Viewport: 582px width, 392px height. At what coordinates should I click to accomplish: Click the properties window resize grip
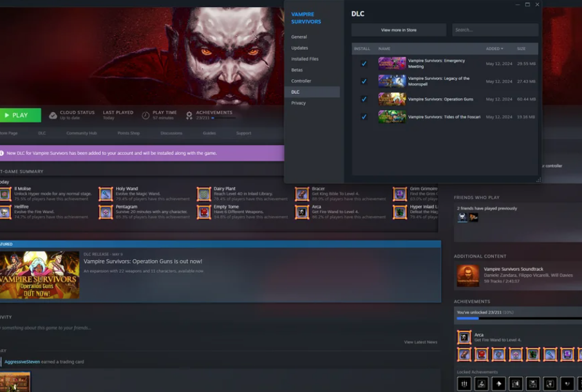(538, 180)
